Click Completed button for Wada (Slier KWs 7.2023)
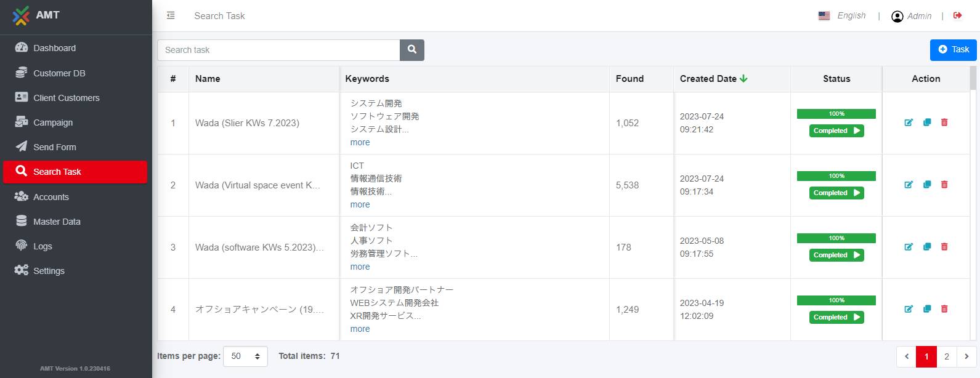Viewport: 980px width, 378px height. point(836,131)
